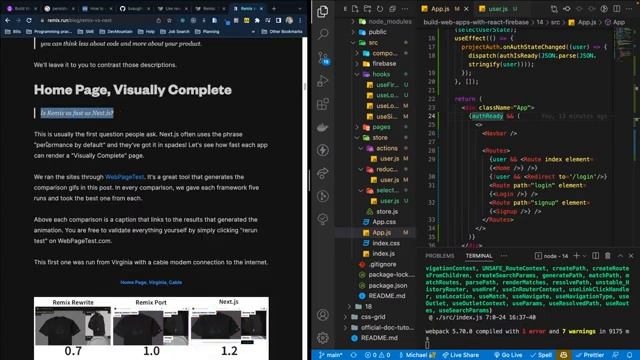Kill the terminal with trash icon

click(x=608, y=256)
